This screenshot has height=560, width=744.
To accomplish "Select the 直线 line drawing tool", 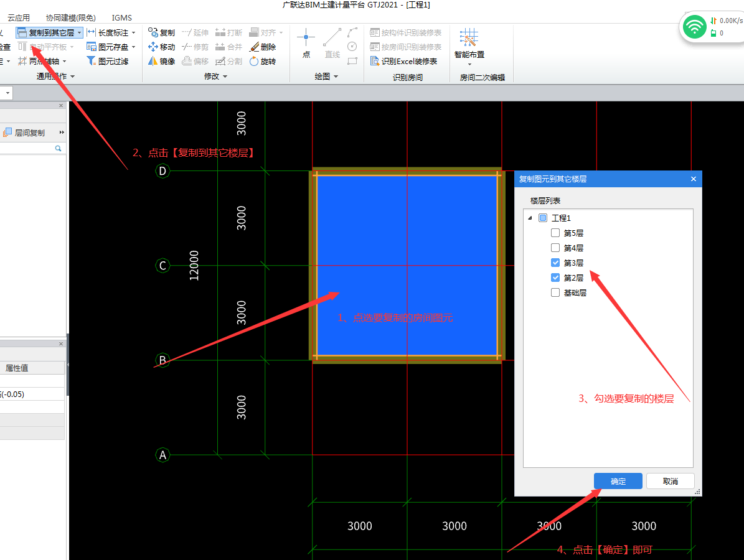I will tap(332, 43).
